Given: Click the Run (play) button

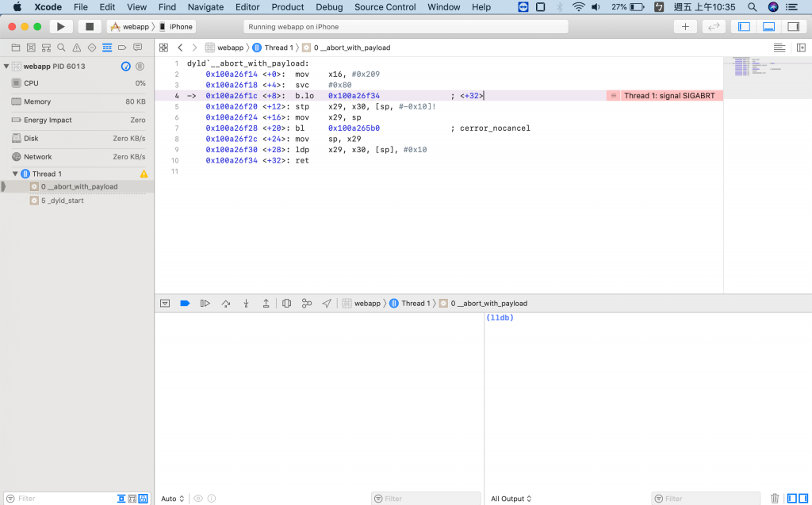Looking at the screenshot, I should [x=60, y=26].
